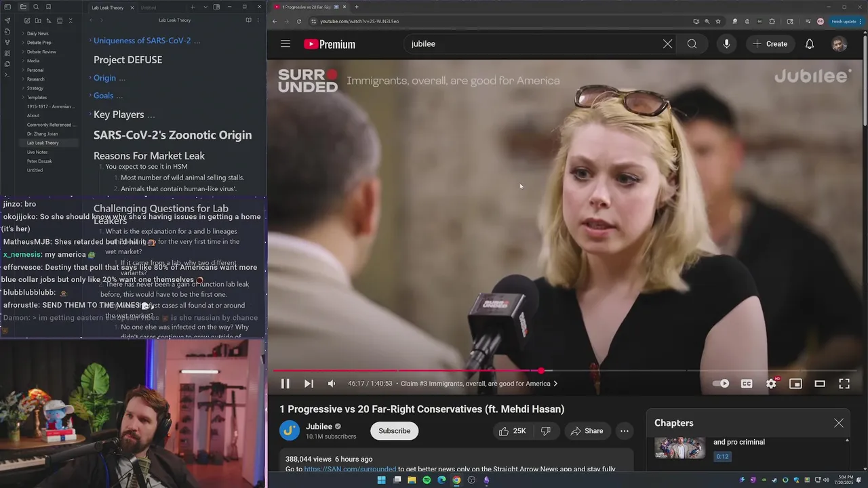The width and height of the screenshot is (868, 488).
Task: Mute the video volume
Action: click(x=332, y=384)
